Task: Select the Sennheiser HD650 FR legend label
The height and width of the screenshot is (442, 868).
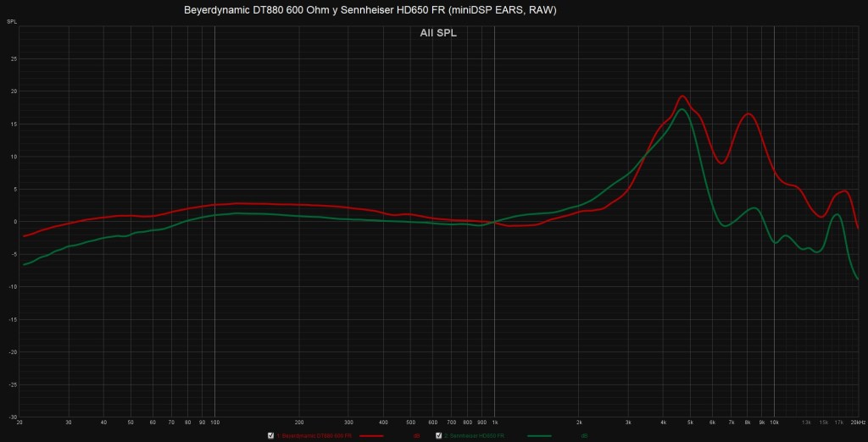Action: [479, 435]
